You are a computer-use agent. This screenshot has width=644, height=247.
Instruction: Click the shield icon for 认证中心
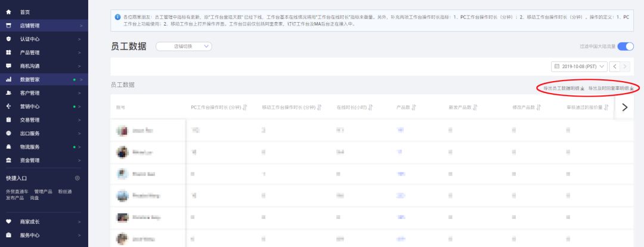(x=8, y=39)
